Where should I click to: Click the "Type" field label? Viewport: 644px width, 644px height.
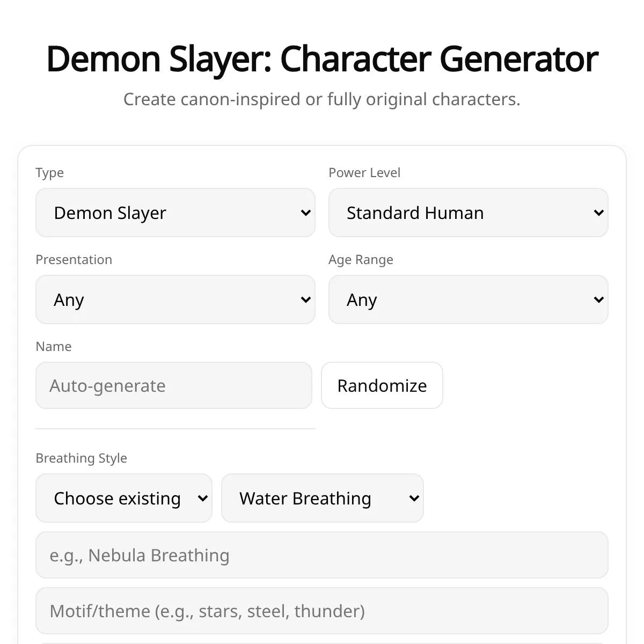(49, 173)
